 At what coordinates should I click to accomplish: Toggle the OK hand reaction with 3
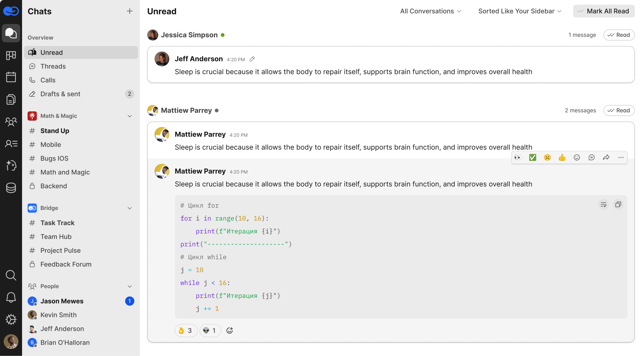click(186, 331)
